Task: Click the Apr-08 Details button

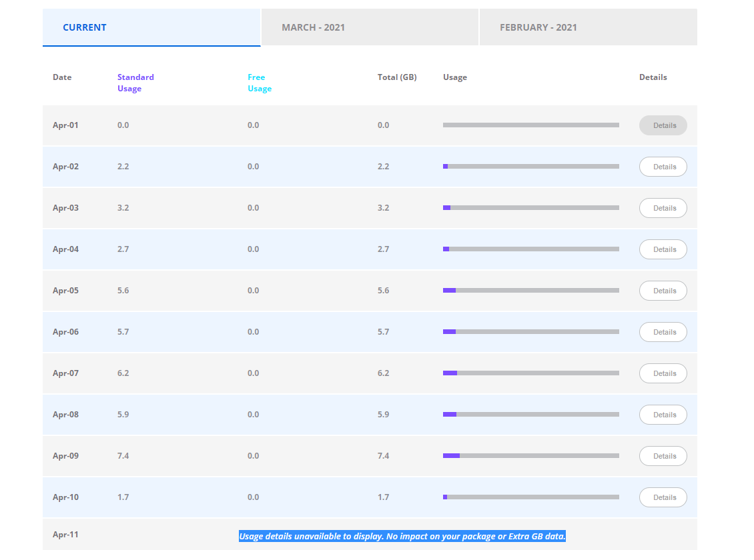Action: 663,415
